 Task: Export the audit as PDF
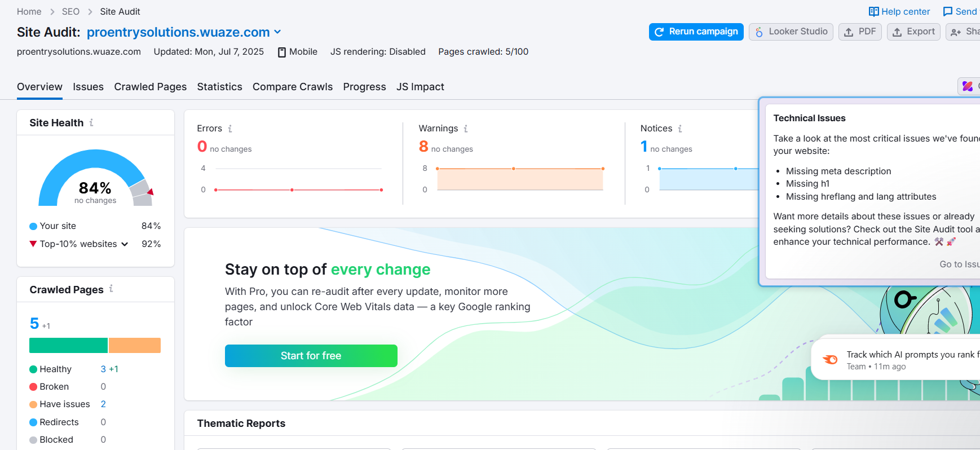[x=860, y=32]
